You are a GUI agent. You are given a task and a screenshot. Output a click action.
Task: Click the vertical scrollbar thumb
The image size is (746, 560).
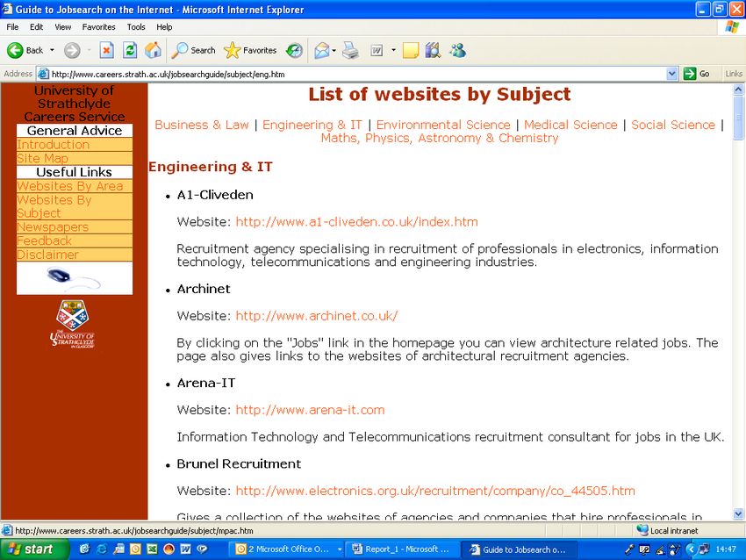pyautogui.click(x=738, y=117)
